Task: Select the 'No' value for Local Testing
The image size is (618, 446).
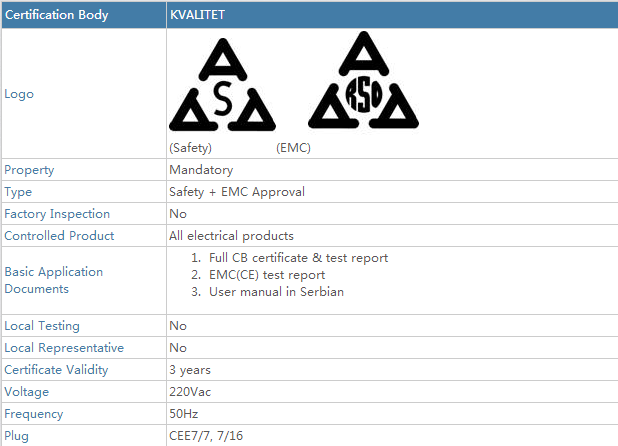Action: tap(178, 326)
